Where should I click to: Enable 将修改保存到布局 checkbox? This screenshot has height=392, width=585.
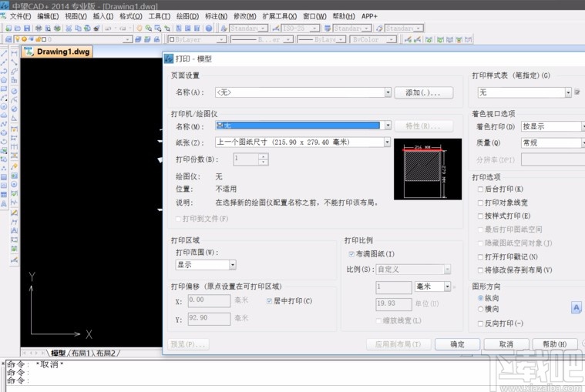coord(480,270)
